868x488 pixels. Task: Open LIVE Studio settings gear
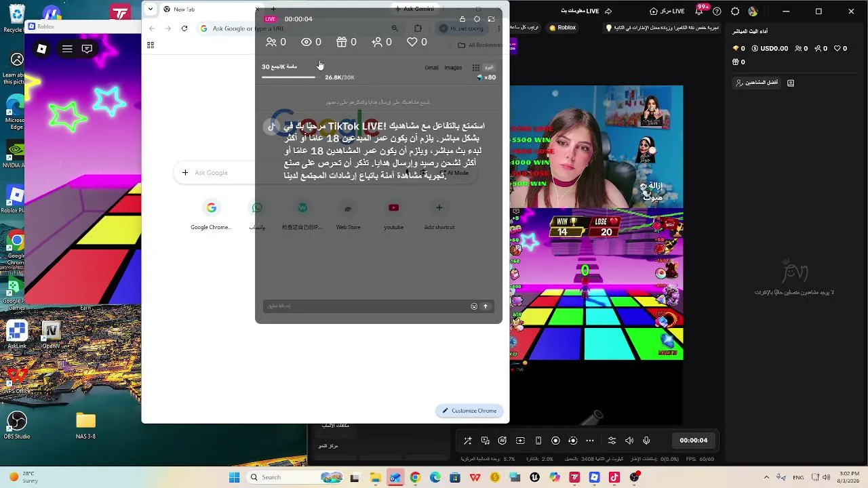pyautogui.click(x=735, y=11)
